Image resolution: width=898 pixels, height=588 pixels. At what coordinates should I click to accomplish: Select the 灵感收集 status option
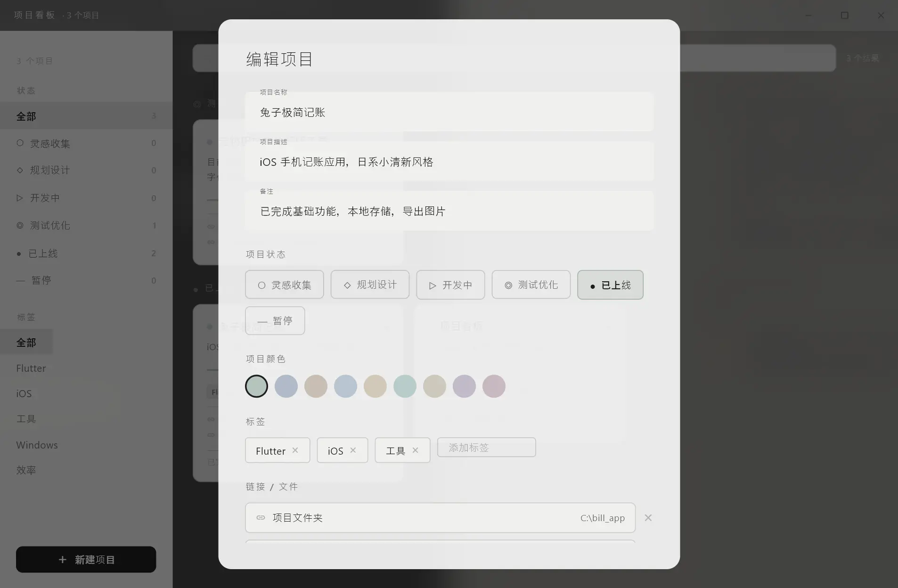click(285, 285)
